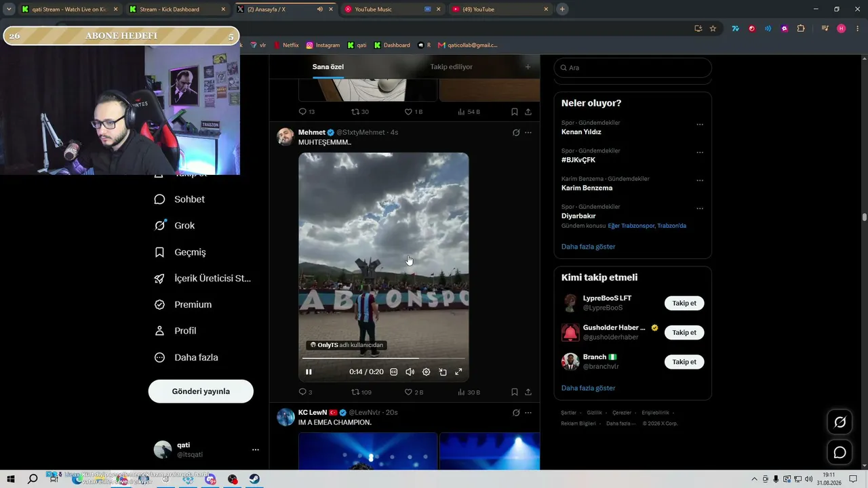The image size is (868, 488).
Task: Show hidden system tray icons
Action: point(754,479)
